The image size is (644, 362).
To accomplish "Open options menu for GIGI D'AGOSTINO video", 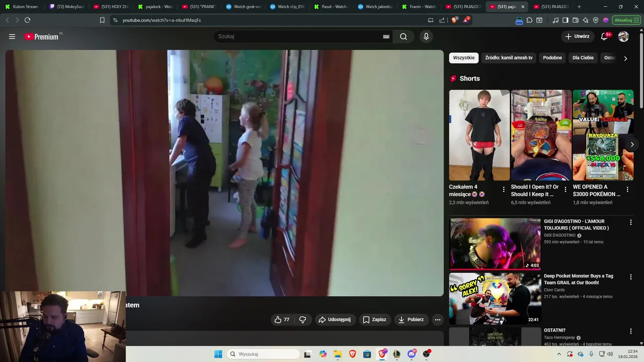I will [630, 222].
